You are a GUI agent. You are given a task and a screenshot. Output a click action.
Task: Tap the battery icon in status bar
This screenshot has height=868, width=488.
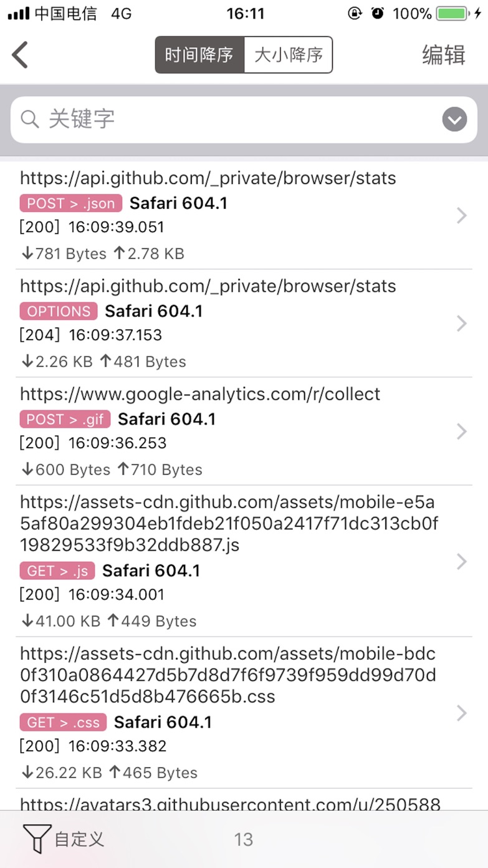click(x=452, y=14)
